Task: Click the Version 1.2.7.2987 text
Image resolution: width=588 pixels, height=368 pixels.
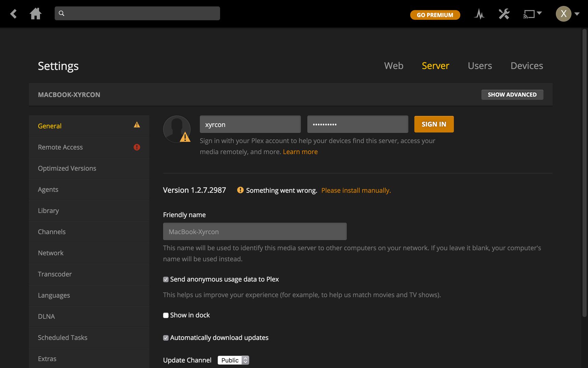Action: click(x=195, y=190)
